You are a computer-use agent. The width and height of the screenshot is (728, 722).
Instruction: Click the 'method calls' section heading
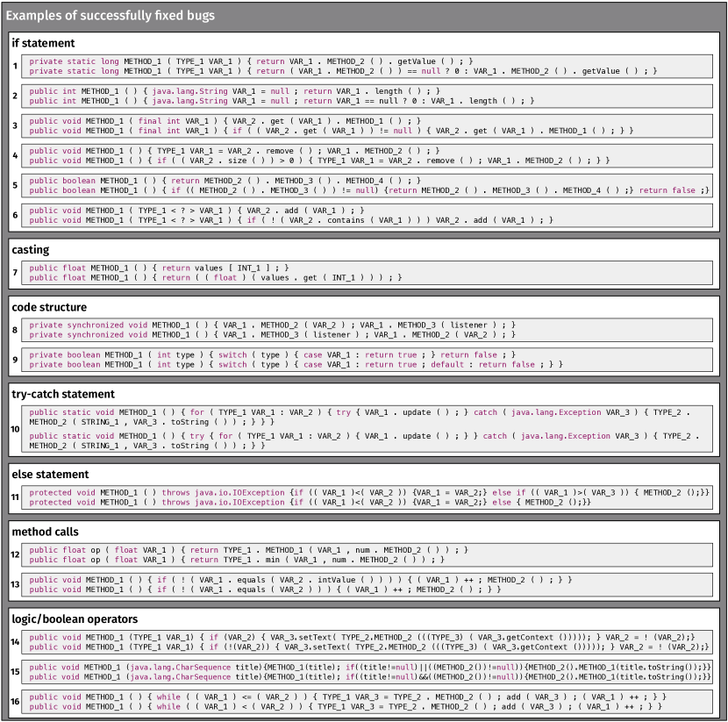point(45,532)
